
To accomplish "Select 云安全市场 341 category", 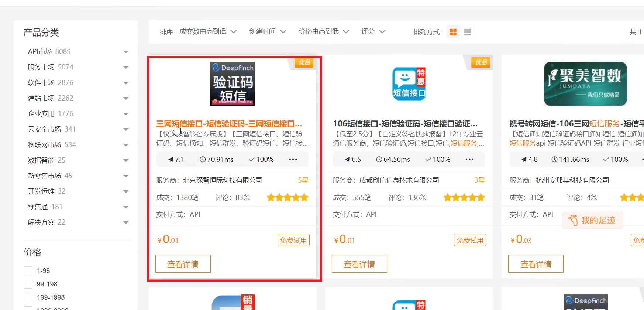I will tap(52, 129).
